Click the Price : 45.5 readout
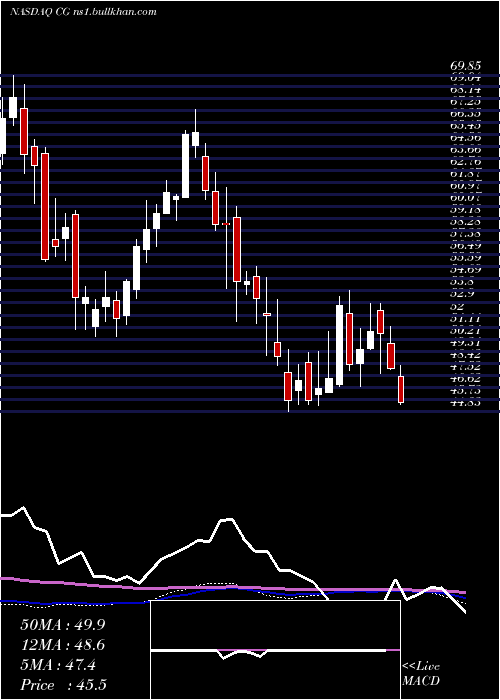Viewport: 500px width, 700px height. 63,685
